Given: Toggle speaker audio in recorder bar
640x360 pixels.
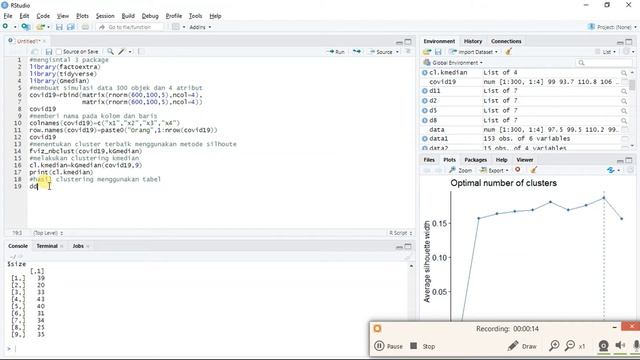Looking at the screenshot, I should point(620,345).
